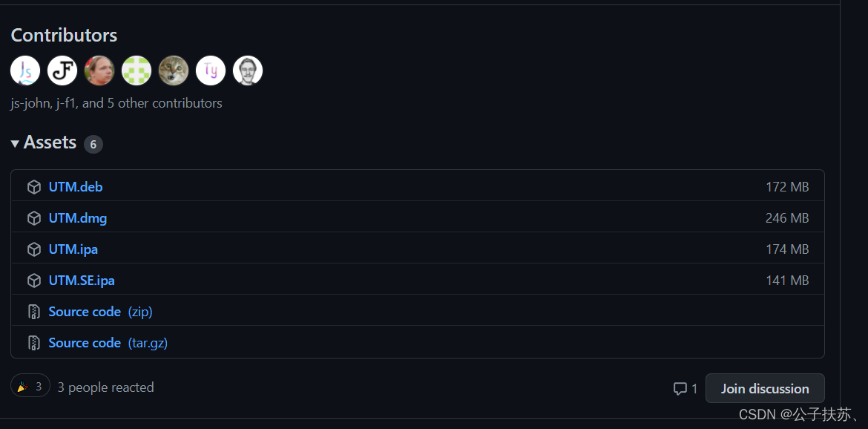Click the comment bubble icon
Viewport: 868px width, 429px height.
[x=680, y=388]
